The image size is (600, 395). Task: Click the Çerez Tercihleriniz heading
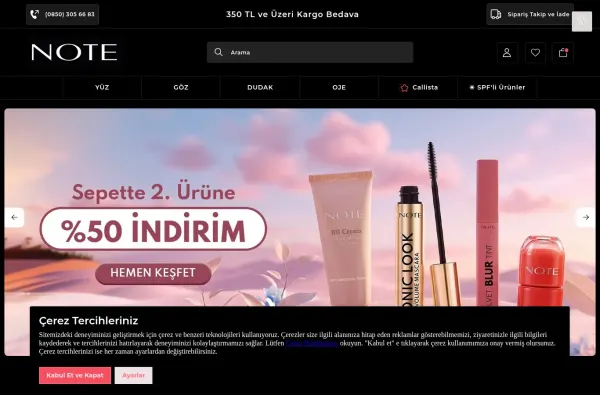point(88,321)
